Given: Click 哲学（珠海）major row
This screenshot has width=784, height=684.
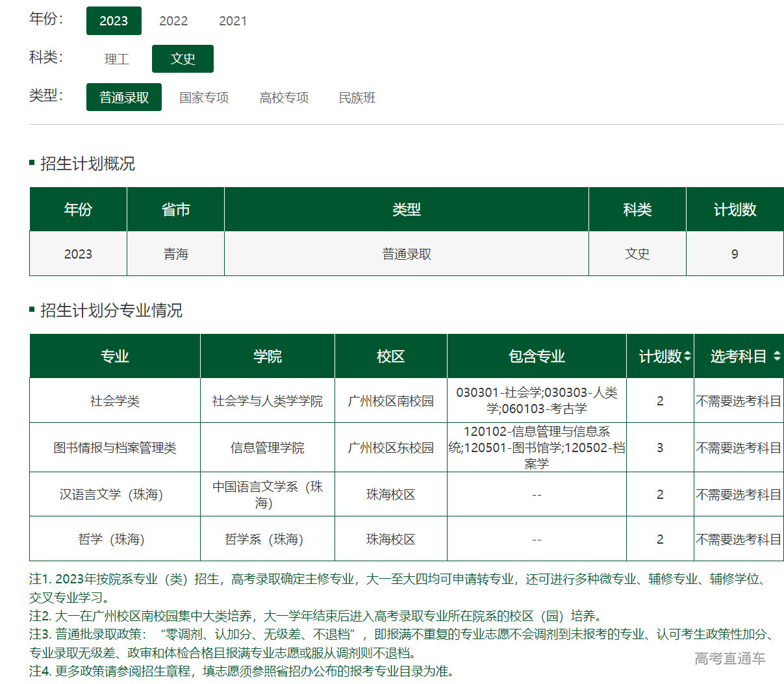Looking at the screenshot, I should [x=112, y=539].
